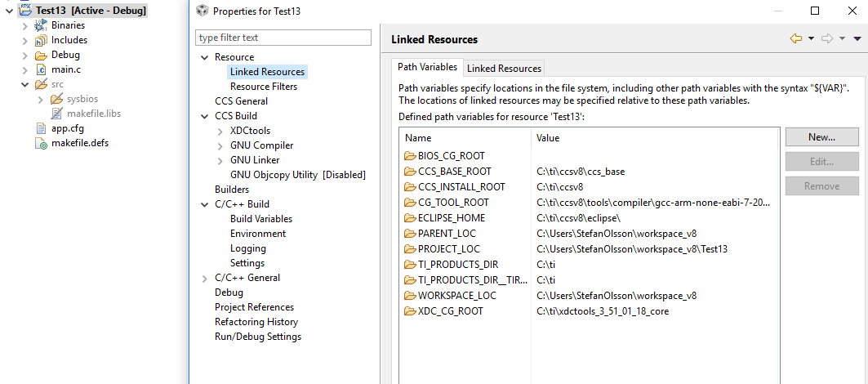The image size is (868, 384).
Task: Click the TI_PRODUCTS_DIR folder icon
Action: pos(410,265)
